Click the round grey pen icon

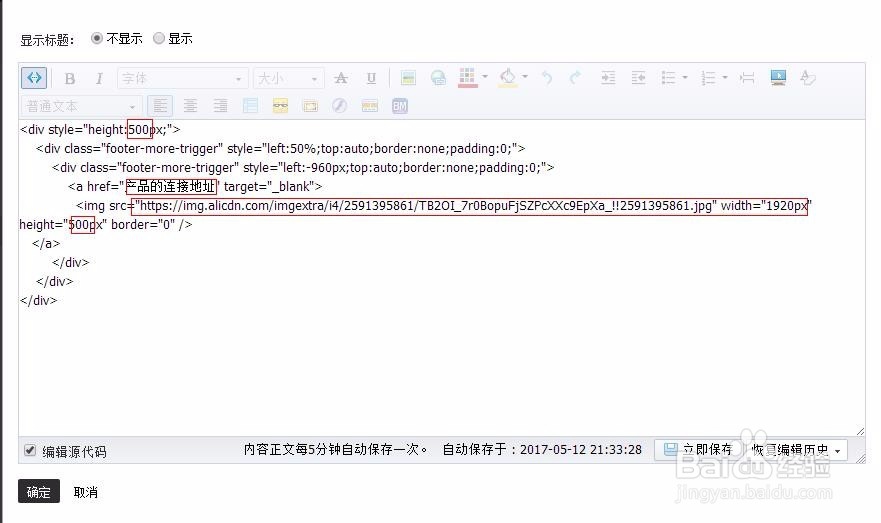(x=339, y=106)
